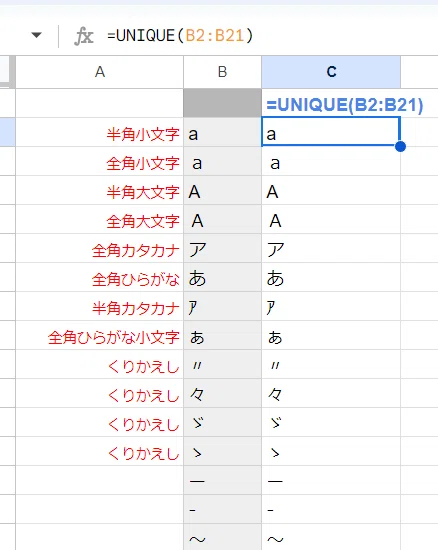Select column C cell containing 々
The height and width of the screenshot is (550, 438).
point(331,393)
